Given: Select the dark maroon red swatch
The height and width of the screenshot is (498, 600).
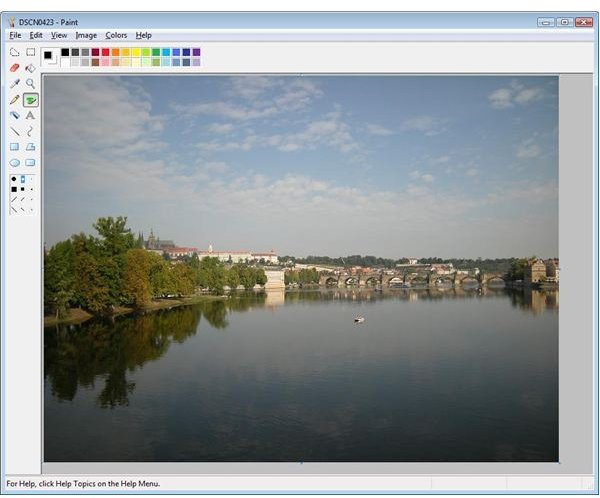Looking at the screenshot, I should [95, 52].
